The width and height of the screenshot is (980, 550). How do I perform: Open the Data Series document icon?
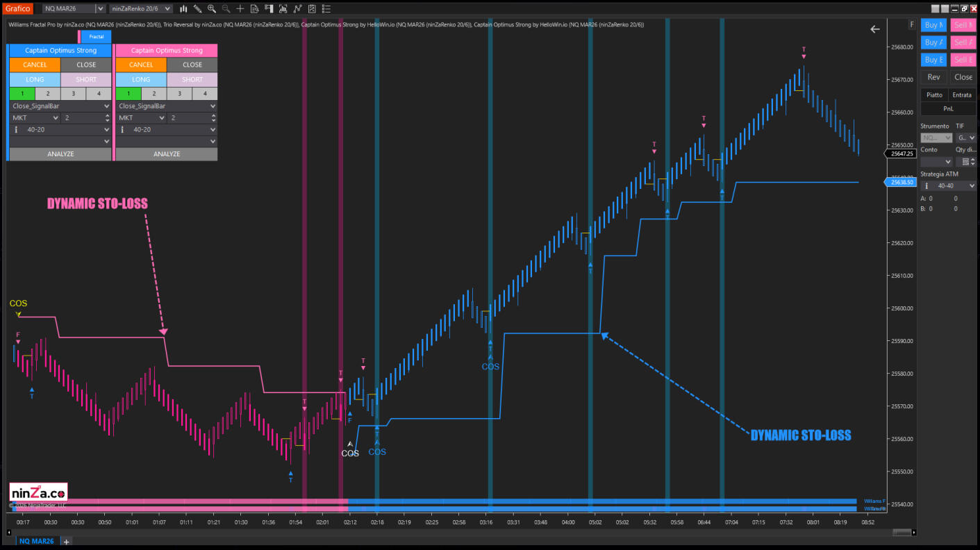[255, 9]
